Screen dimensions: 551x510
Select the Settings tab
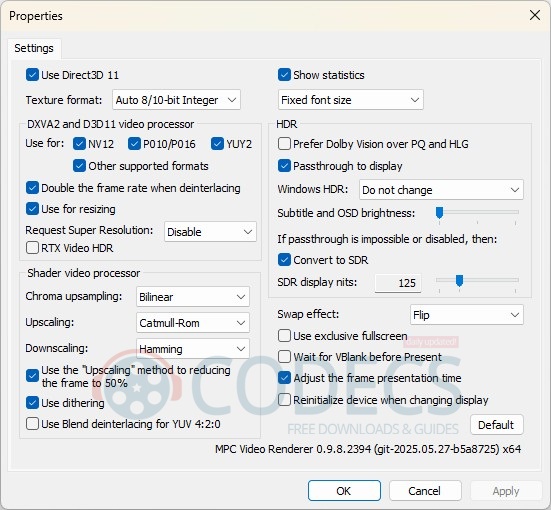pos(34,48)
